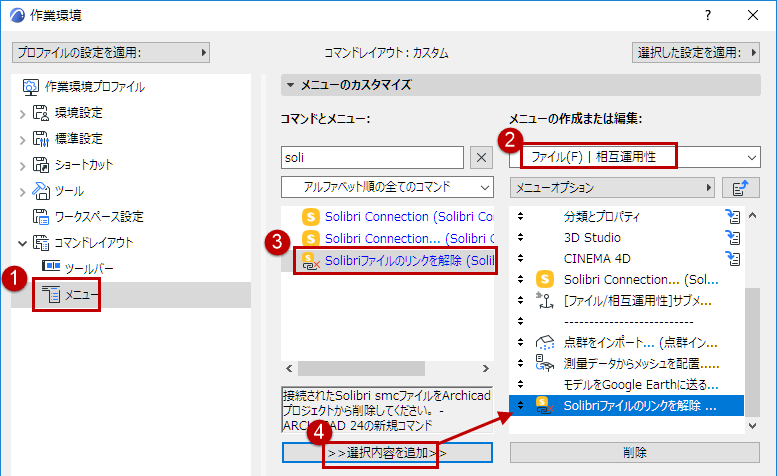Image resolution: width=777 pixels, height=476 pixels.
Task: Click the anchor icon of [ファイル/相互運用性] row
Action: point(545,301)
